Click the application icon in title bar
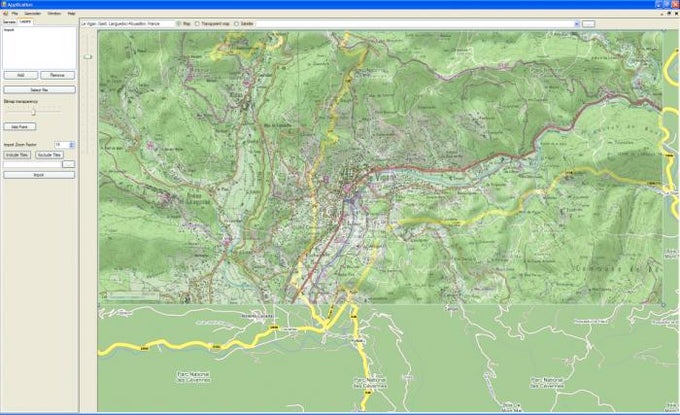This screenshot has width=680, height=415. (4, 4)
